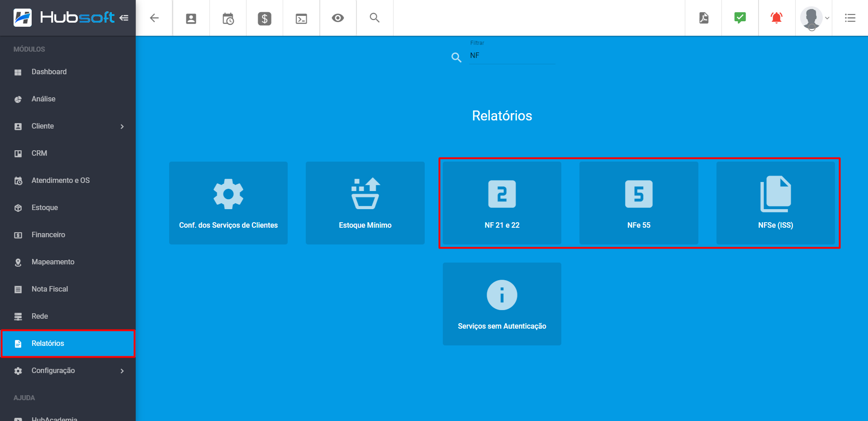
Task: Open the NFe 55 report card
Action: (639, 203)
